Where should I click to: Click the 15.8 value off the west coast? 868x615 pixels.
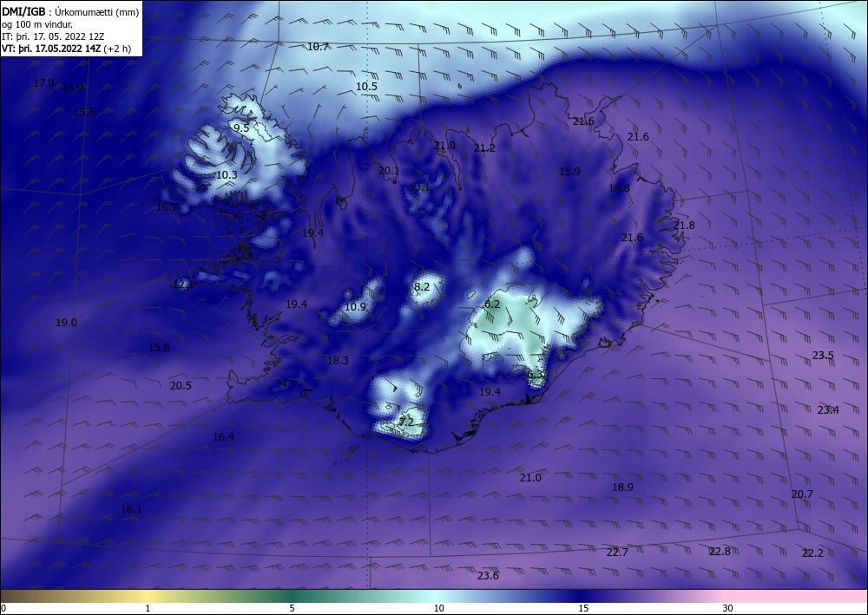click(160, 348)
